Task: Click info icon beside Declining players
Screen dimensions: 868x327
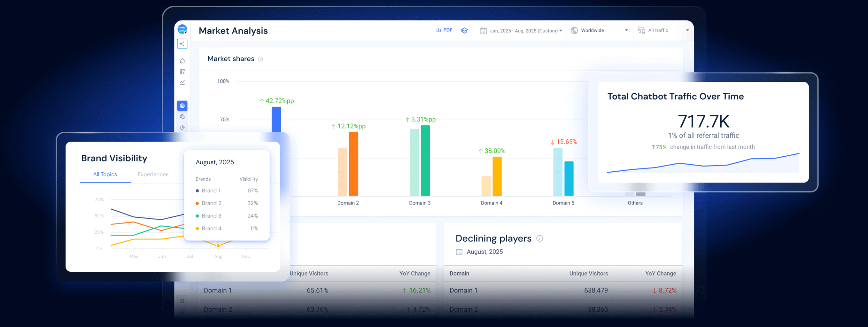Action: coord(539,238)
